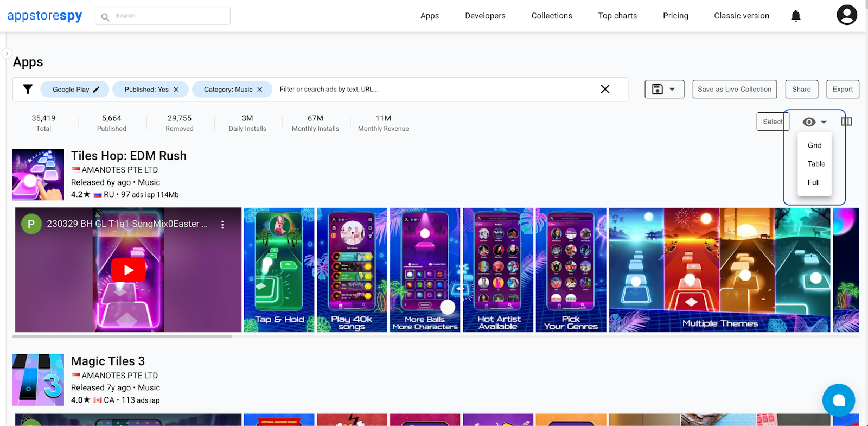Click the 11M Monthly Revenue stat

pos(384,123)
